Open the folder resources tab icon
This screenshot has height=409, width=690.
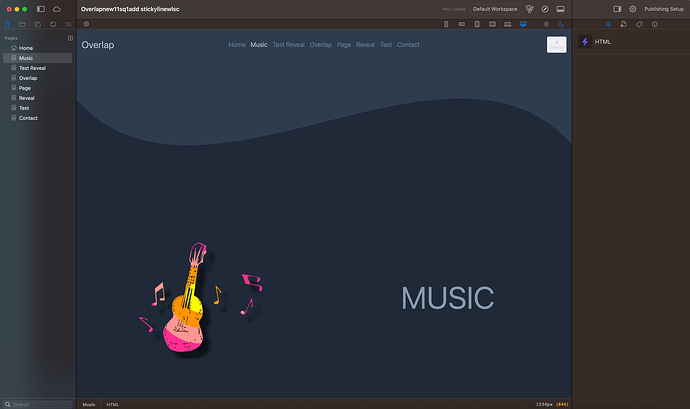[22, 24]
